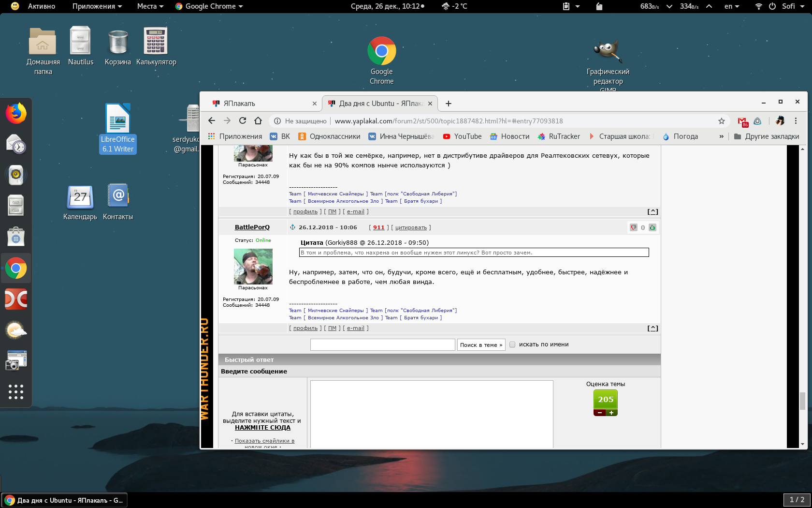Click the address bar URL
Viewport: 812px width, 508px height.
pos(449,121)
